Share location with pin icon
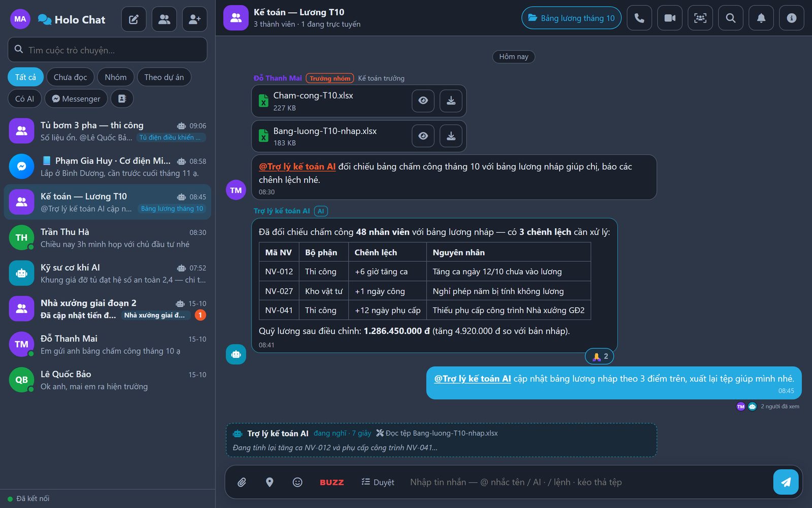Viewport: 812px width, 508px height. click(269, 482)
